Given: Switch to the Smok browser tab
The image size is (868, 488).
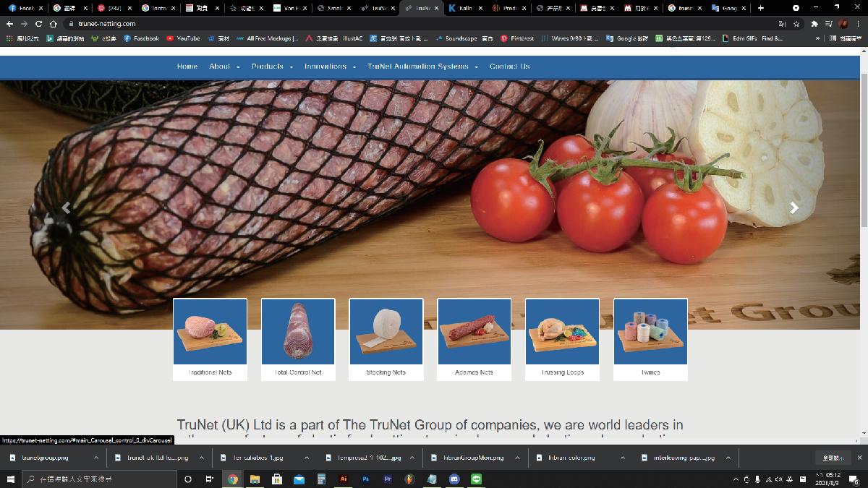Looking at the screenshot, I should point(333,8).
